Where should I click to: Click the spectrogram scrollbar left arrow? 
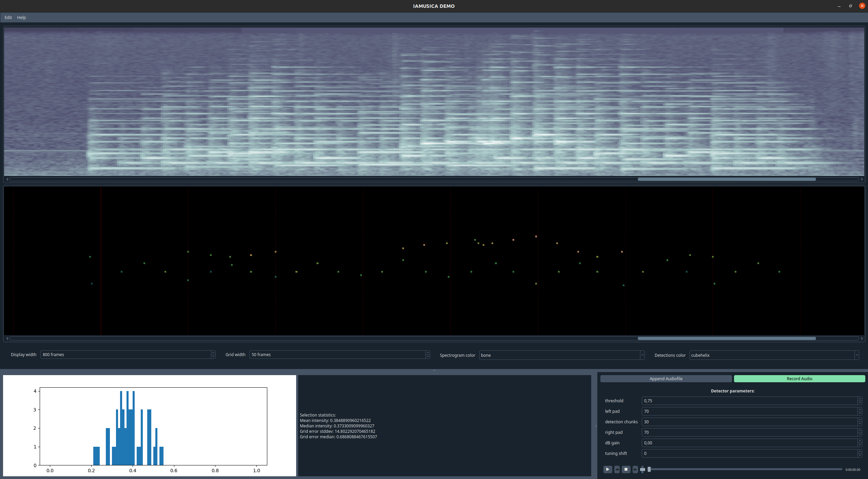7,179
